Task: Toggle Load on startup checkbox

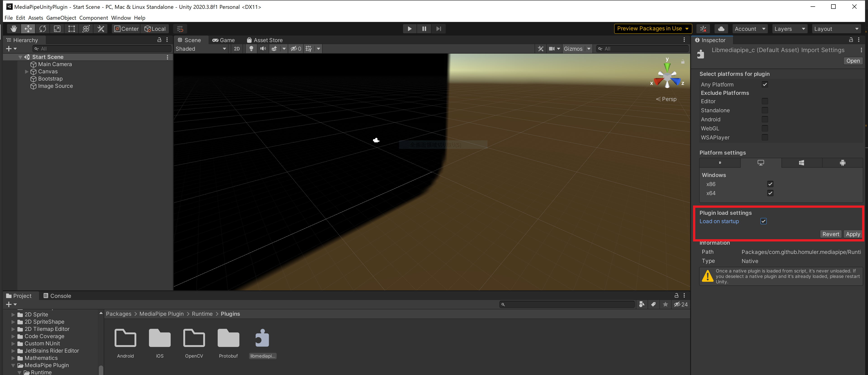Action: point(764,221)
